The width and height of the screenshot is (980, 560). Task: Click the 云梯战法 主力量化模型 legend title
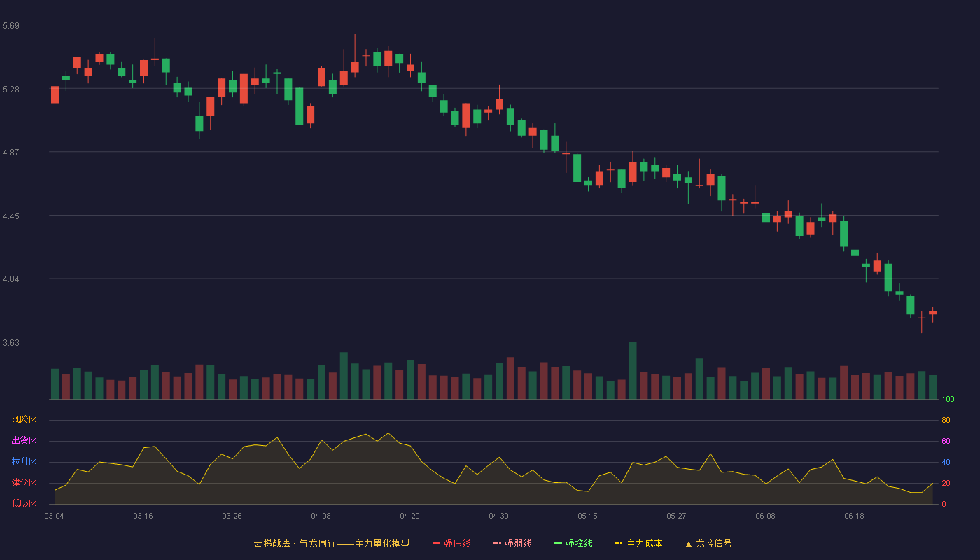click(x=331, y=543)
